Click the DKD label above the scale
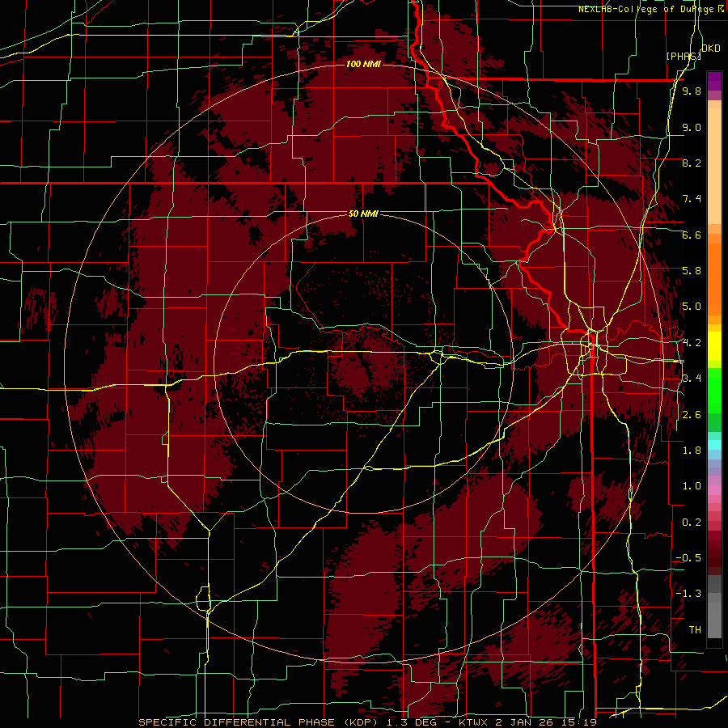This screenshot has width=728, height=728. pos(711,49)
